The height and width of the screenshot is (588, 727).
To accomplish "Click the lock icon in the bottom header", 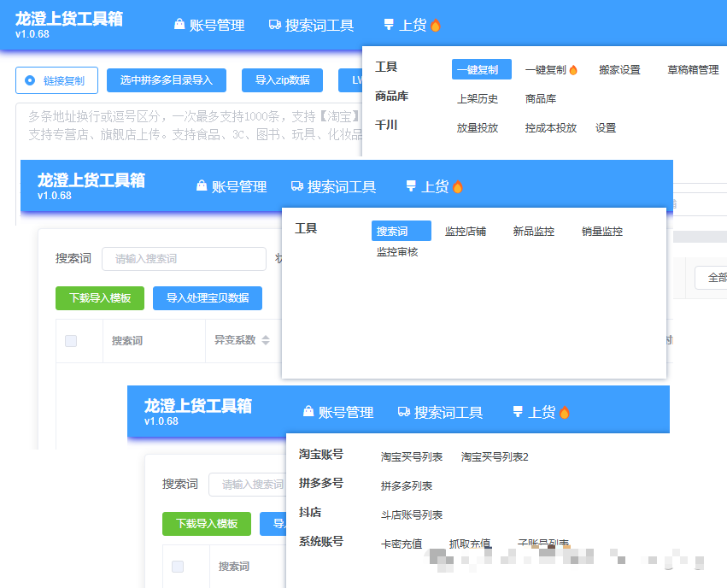I will click(308, 412).
